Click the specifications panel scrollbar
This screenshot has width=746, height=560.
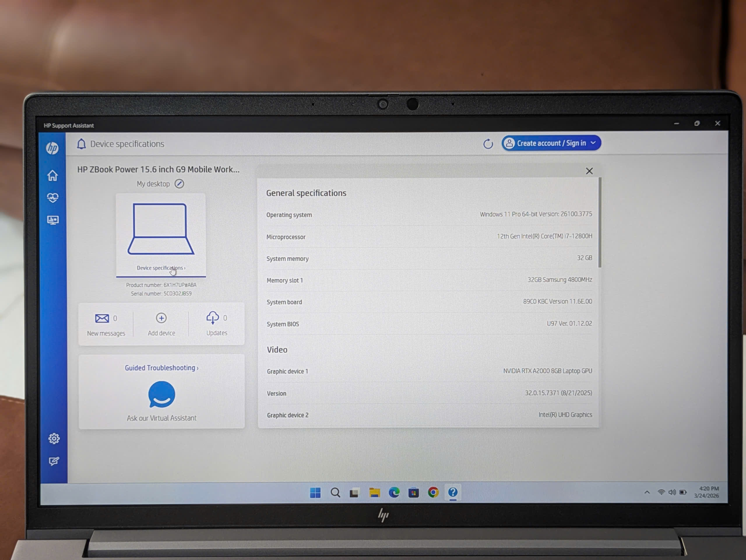600,223
